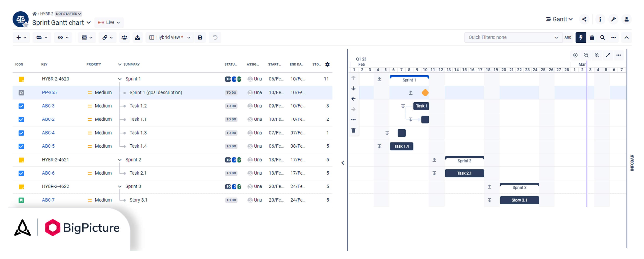Click the HYBR-2 breadcrumb link

(46, 14)
